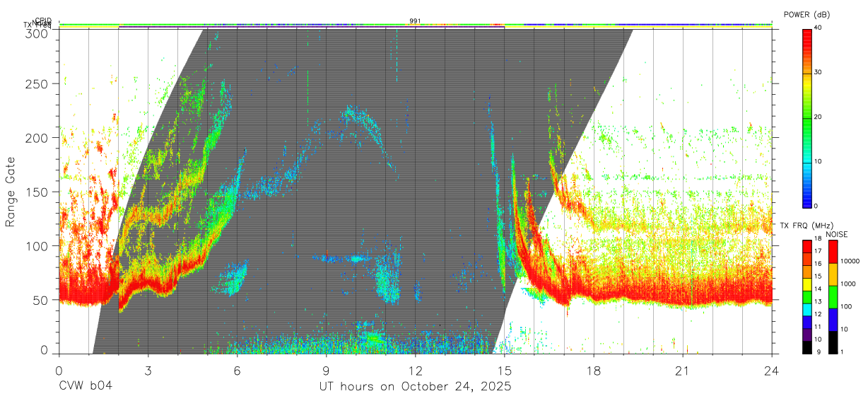868x401 pixels.
Task: Click the red 17–18 MHz swatch in TX FRQ legend
Action: [808, 246]
